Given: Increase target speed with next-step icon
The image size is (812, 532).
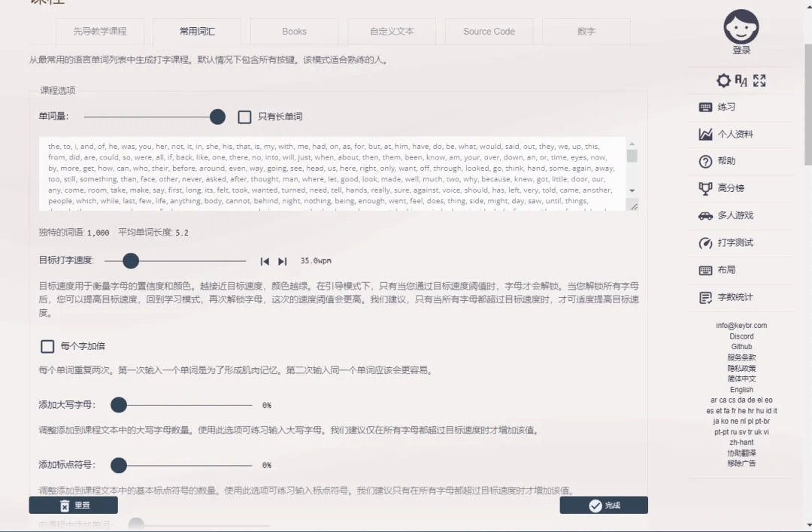Looking at the screenshot, I should click(x=282, y=261).
